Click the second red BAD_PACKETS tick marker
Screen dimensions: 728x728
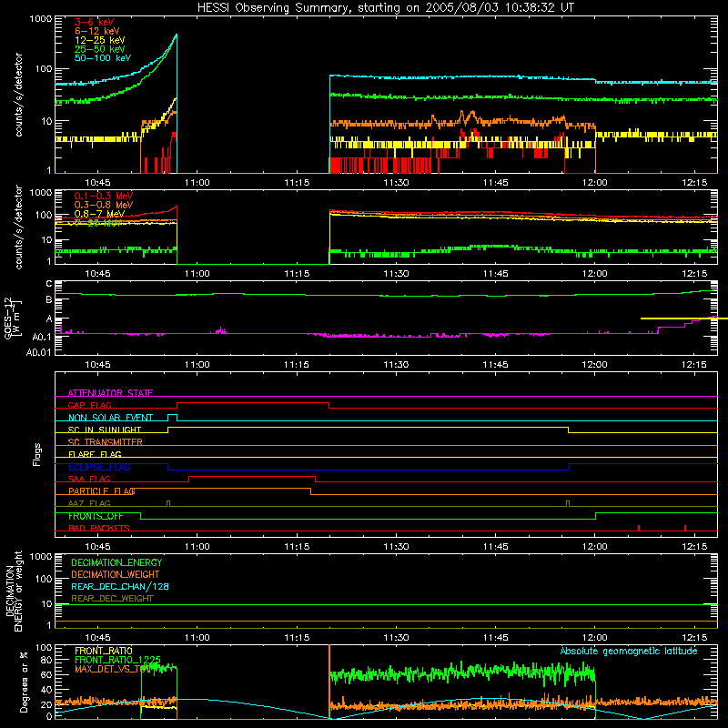(685, 528)
